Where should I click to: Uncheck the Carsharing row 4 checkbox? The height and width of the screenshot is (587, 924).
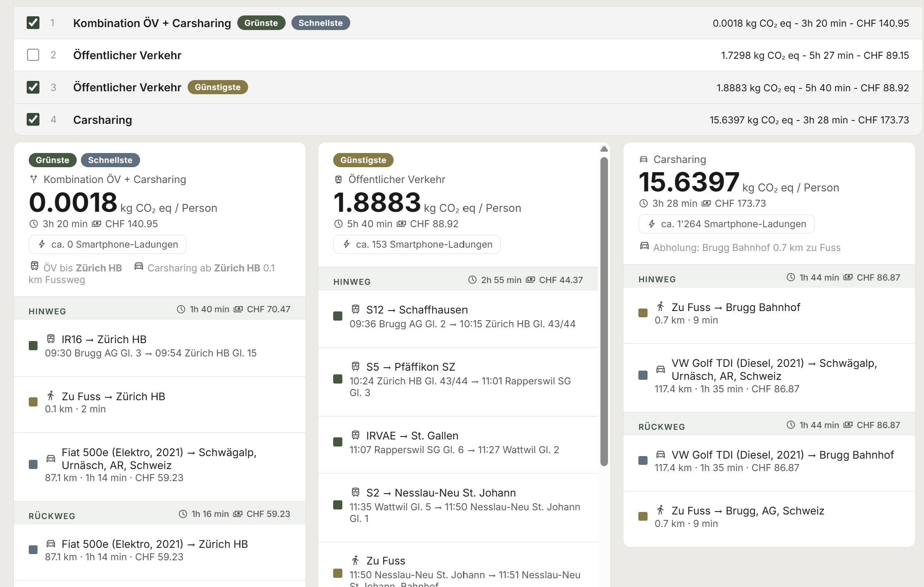33,119
